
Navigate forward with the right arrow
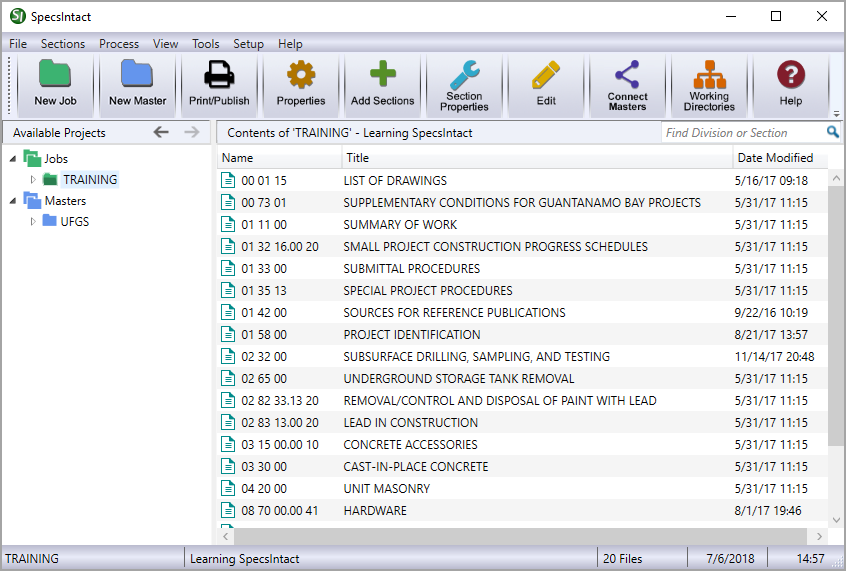[x=192, y=132]
